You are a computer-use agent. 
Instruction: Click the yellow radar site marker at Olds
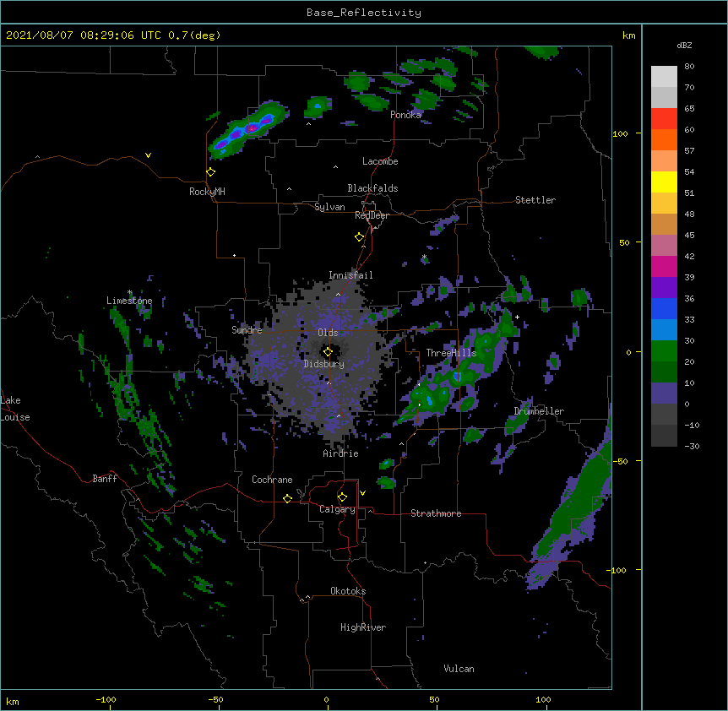328,351
